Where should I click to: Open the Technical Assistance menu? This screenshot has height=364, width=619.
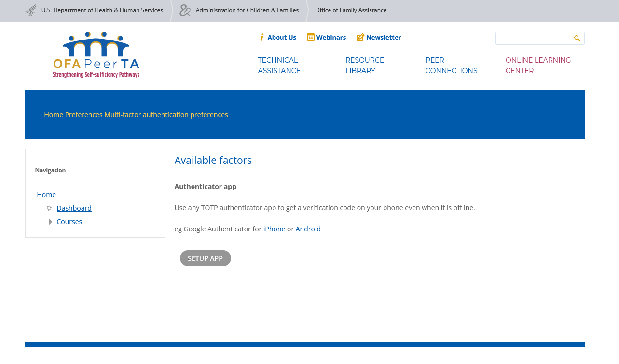279,66
